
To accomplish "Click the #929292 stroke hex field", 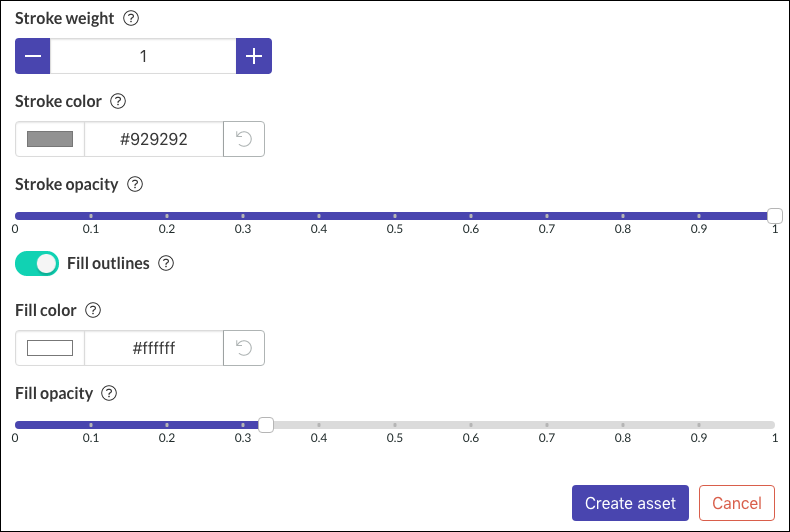I will point(154,139).
